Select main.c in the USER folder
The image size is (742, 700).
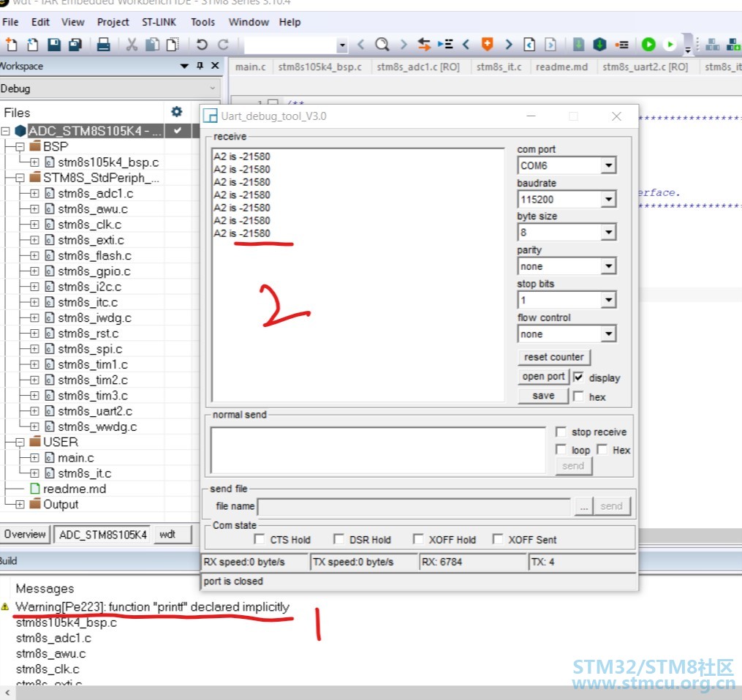pos(76,458)
